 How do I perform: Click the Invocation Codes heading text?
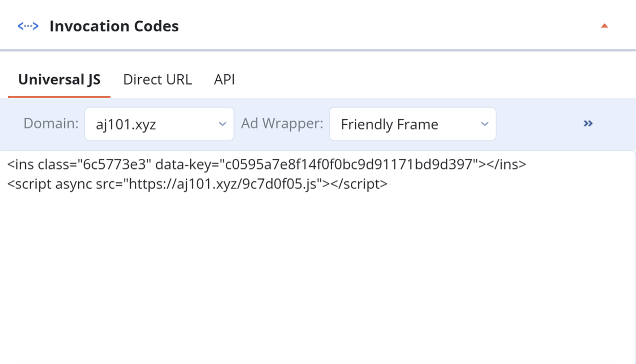(114, 26)
